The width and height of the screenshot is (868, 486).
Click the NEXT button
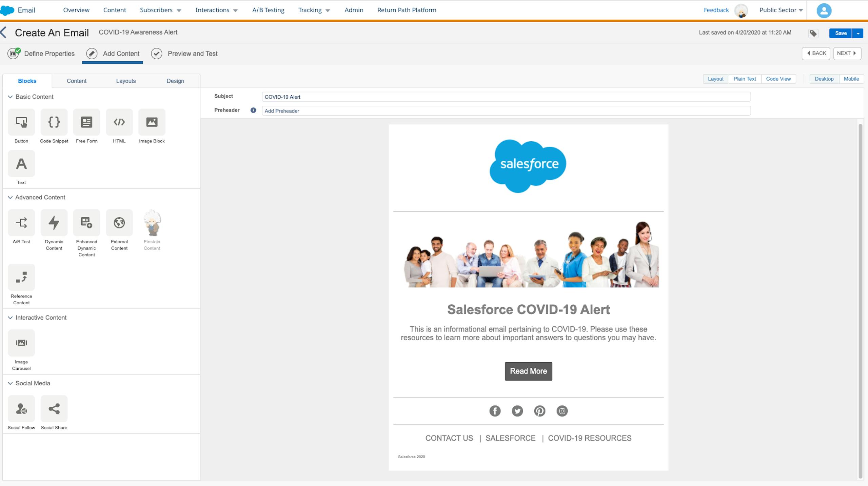pos(847,54)
